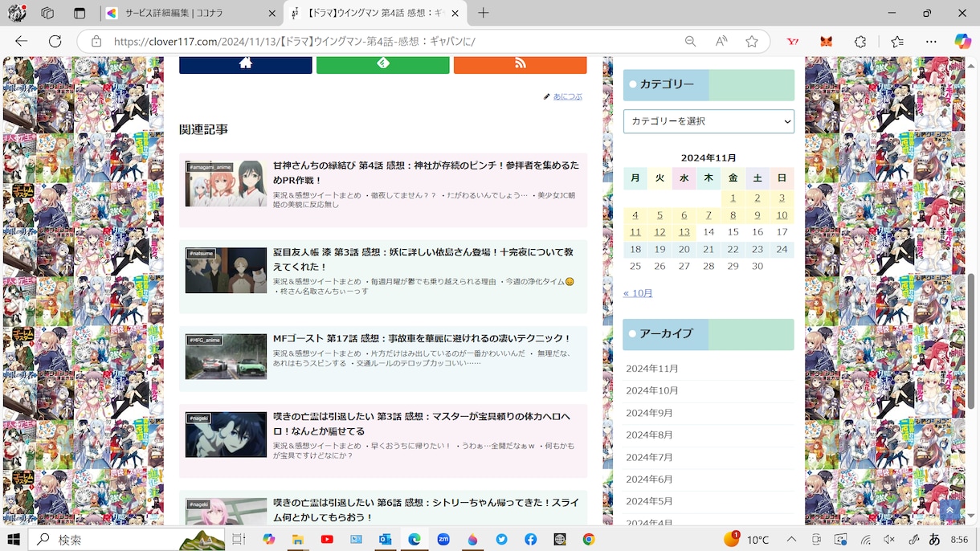This screenshot has height=551, width=980.
Task: Click the green Feedly icon button
Action: pos(383,63)
